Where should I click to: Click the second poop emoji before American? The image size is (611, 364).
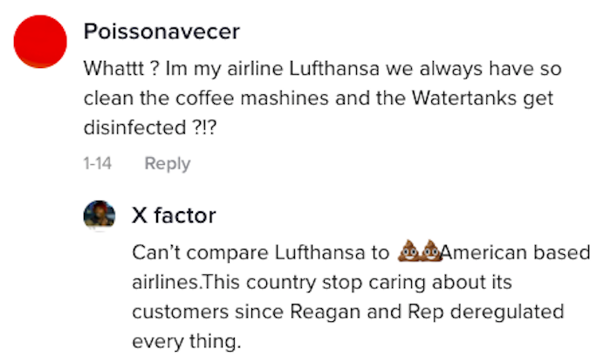tap(431, 251)
